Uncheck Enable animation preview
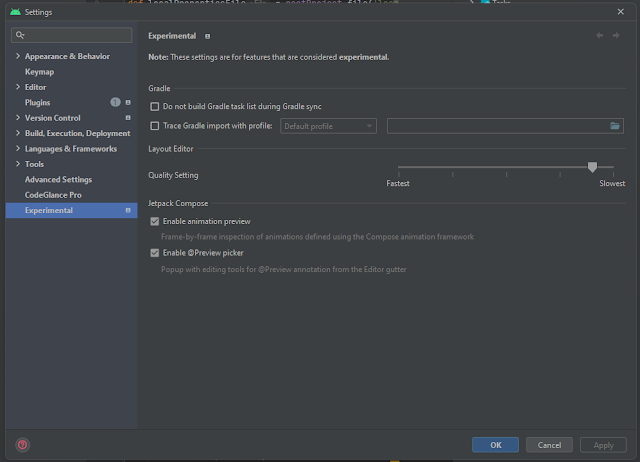Screen dimensions: 640x462 point(154,221)
